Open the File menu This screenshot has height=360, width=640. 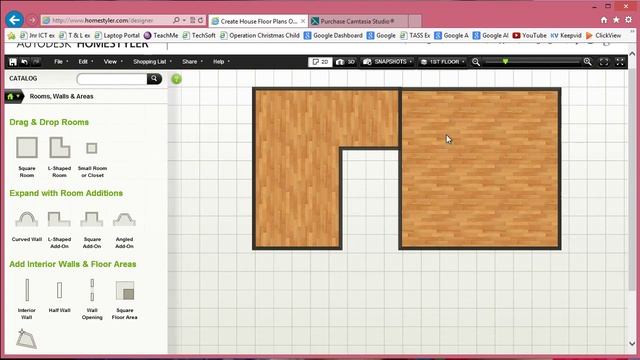tap(61, 62)
